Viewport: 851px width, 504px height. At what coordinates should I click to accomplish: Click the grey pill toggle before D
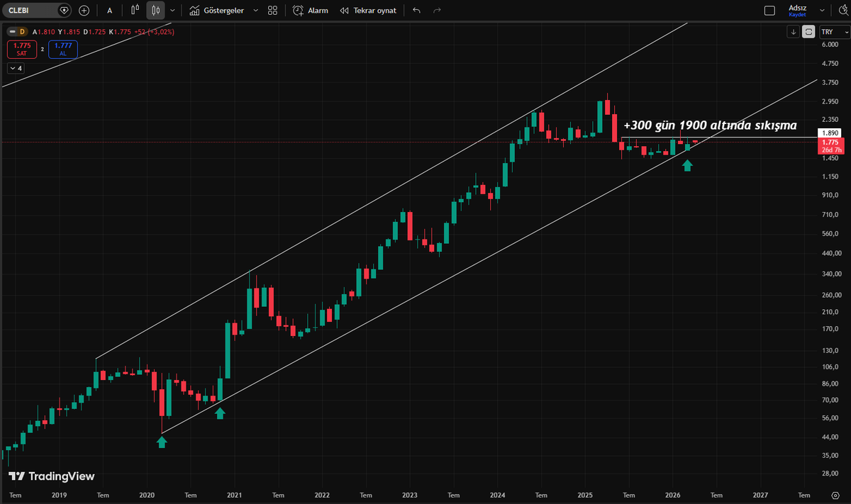coord(12,32)
